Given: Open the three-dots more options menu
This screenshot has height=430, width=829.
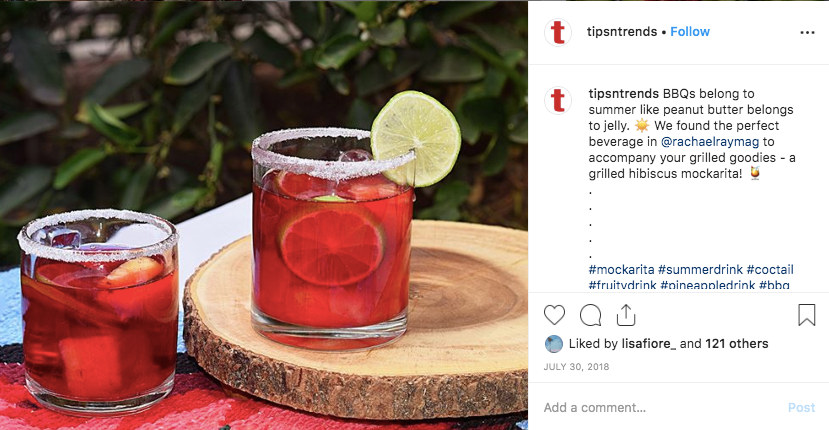Looking at the screenshot, I should click(807, 33).
